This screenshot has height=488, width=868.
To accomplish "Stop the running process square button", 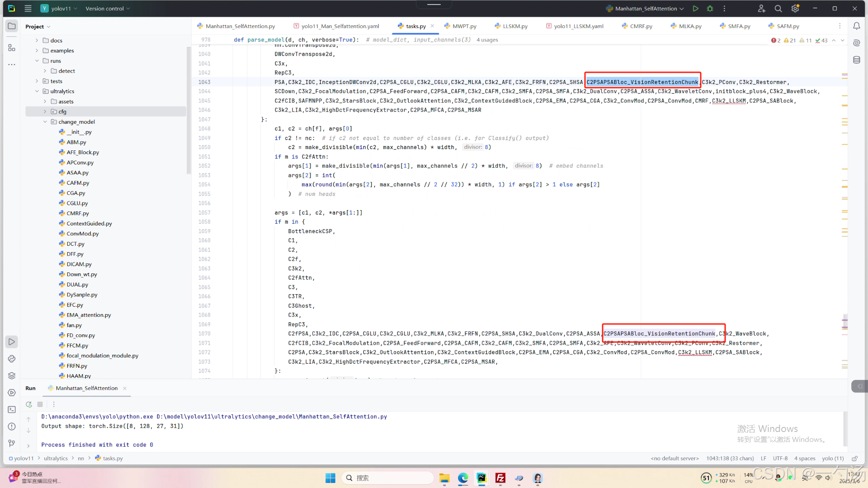I will pyautogui.click(x=40, y=404).
